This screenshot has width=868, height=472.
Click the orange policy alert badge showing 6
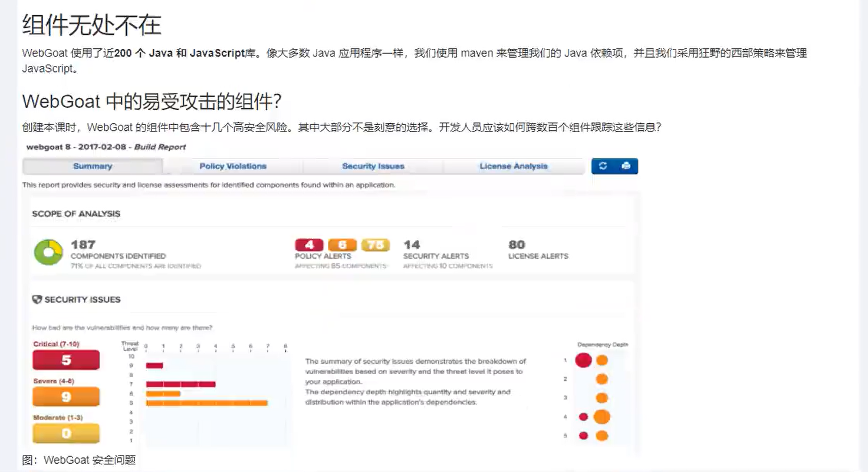tap(343, 245)
